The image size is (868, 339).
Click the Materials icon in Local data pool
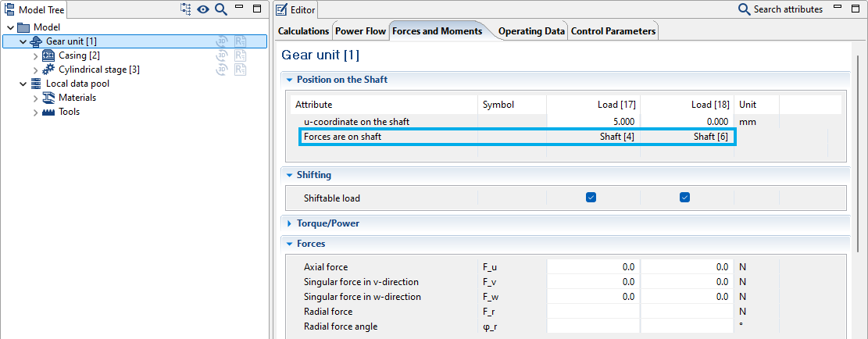pyautogui.click(x=48, y=98)
